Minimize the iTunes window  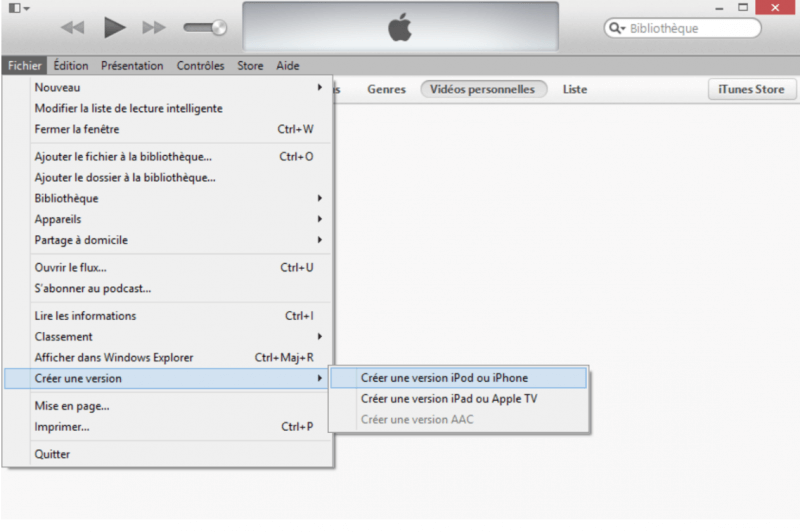coord(719,8)
